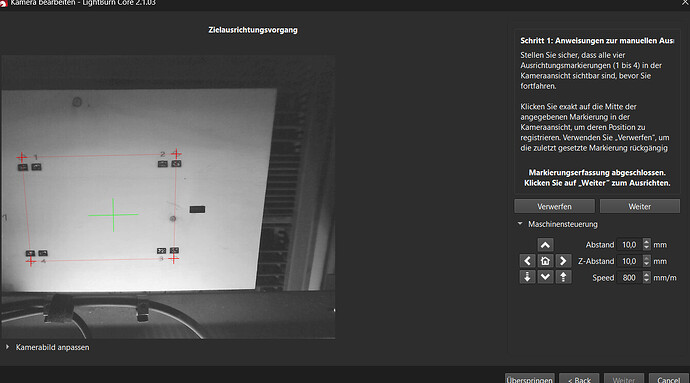This screenshot has width=690, height=383.
Task: Close the Kamera bearbeiten window
Action: 686,2
